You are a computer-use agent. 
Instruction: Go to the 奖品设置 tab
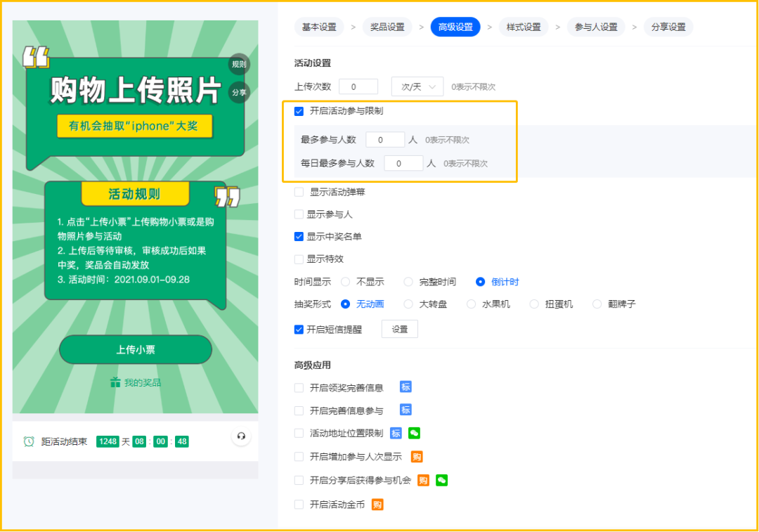point(387,27)
